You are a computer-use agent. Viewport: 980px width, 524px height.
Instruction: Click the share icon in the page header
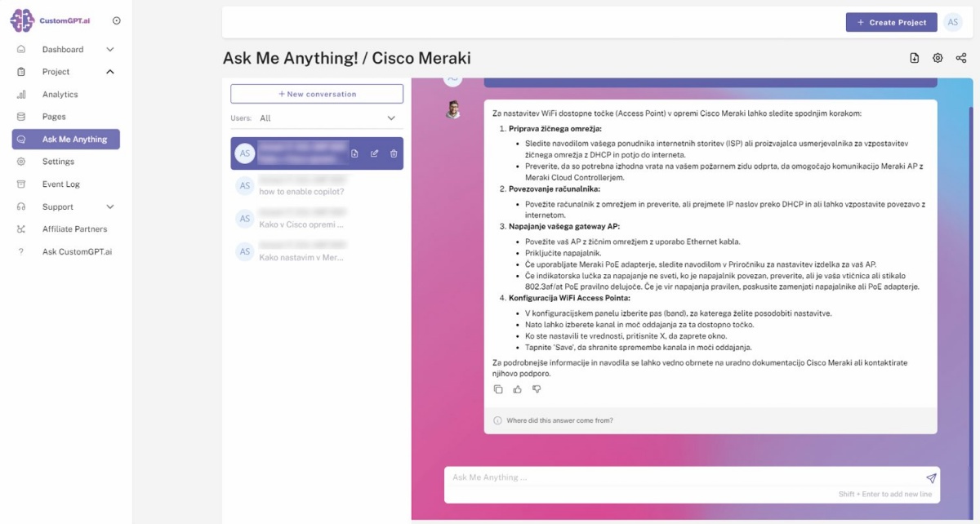[x=961, y=58]
